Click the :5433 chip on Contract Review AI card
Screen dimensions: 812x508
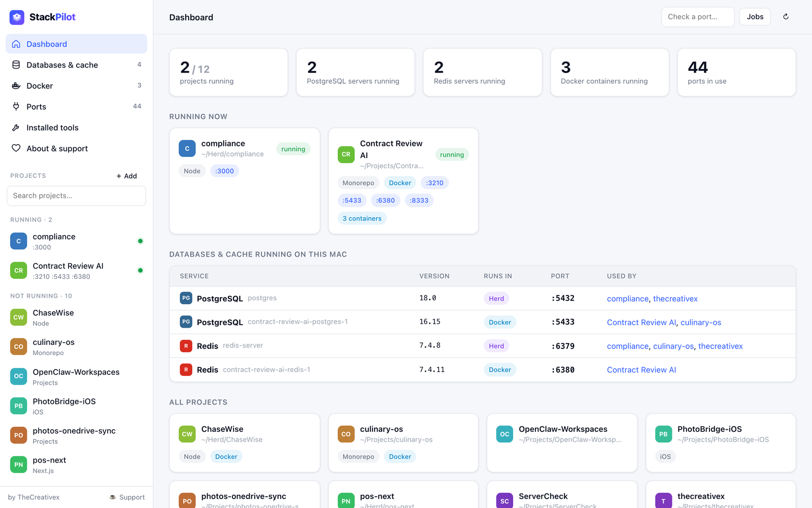coord(352,201)
